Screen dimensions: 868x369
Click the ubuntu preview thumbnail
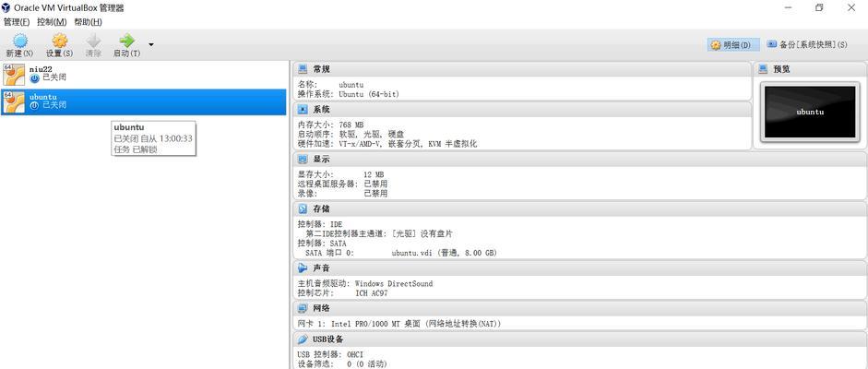pyautogui.click(x=810, y=112)
